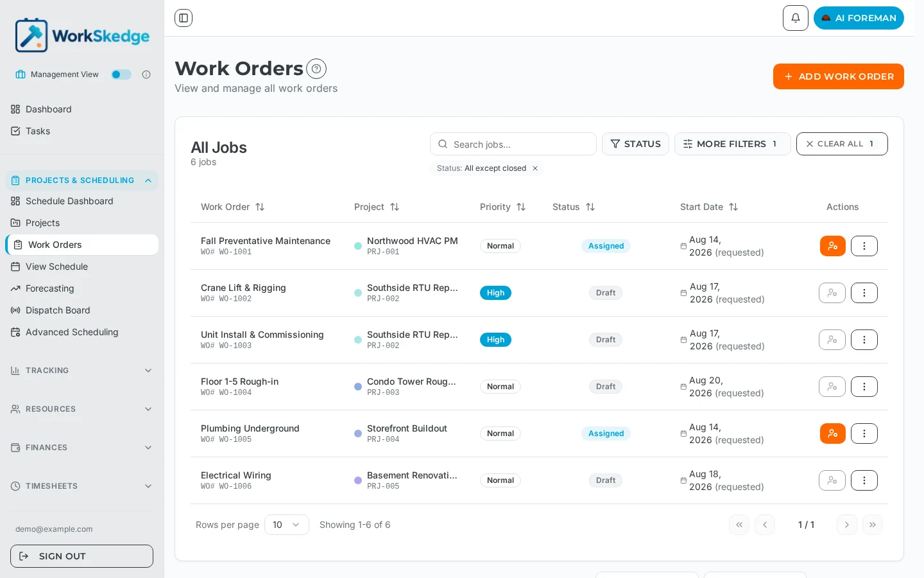Open Electrical Wiring work order
This screenshot has width=924, height=578.
(x=236, y=475)
